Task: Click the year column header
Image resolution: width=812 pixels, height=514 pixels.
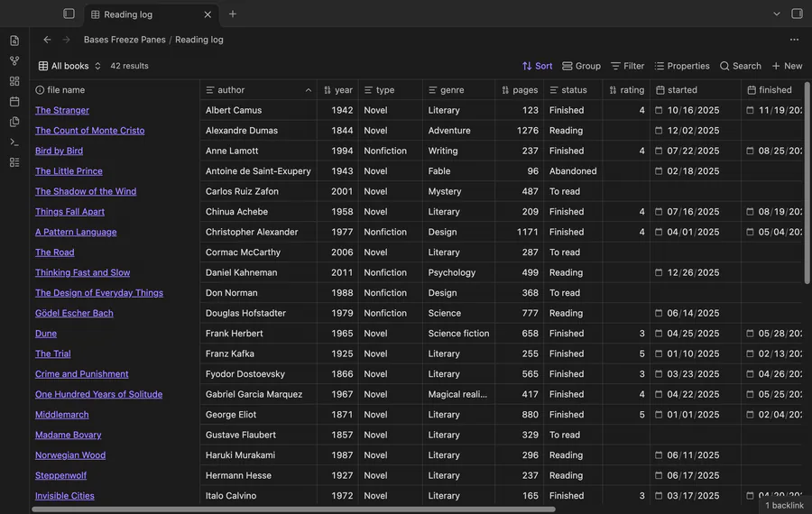Action: tap(337, 90)
